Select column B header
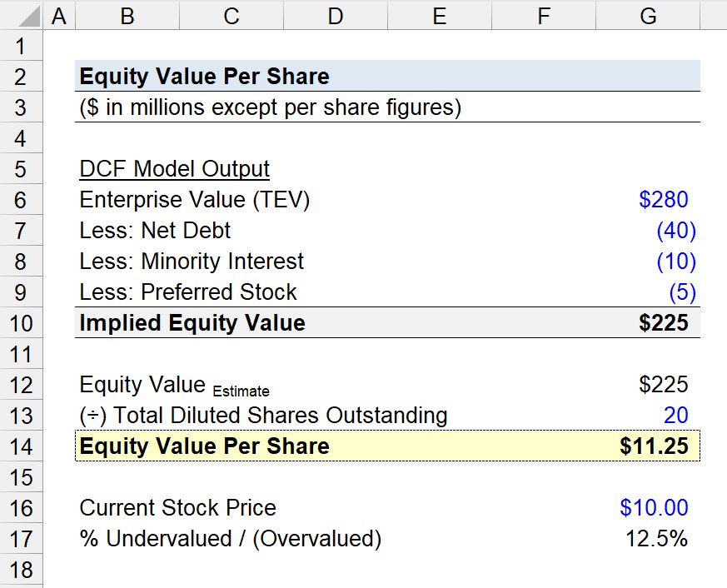This screenshot has height=588, width=727. (127, 15)
